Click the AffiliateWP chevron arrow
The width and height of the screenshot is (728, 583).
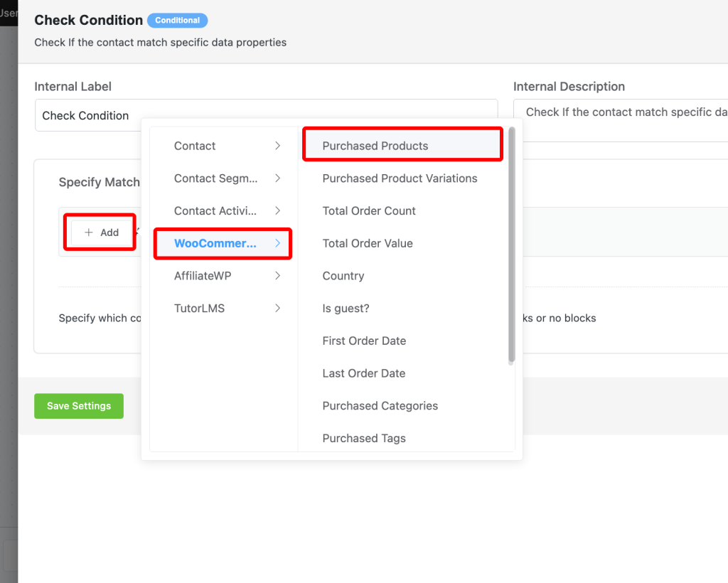click(277, 276)
